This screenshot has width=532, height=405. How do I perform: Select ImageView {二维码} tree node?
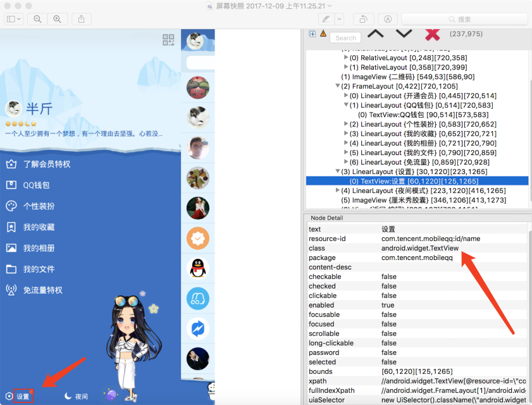(x=408, y=77)
